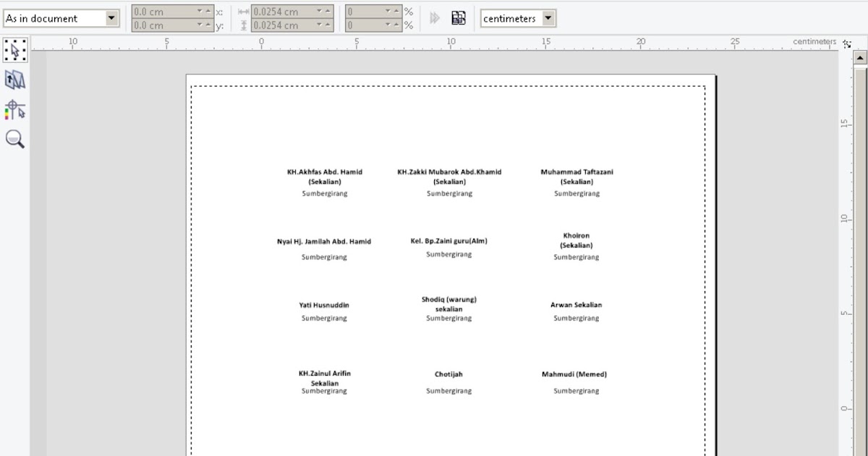
Task: Increase the height value with its up arrow
Action: click(328, 25)
